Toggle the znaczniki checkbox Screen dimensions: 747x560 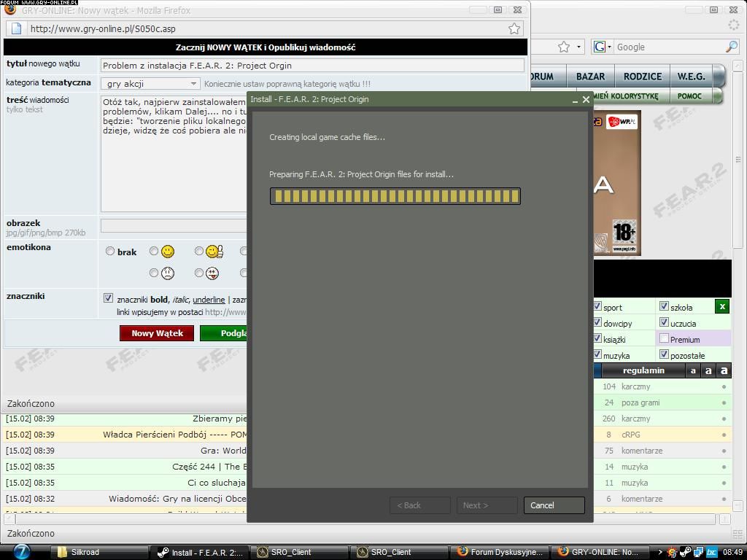tap(108, 298)
